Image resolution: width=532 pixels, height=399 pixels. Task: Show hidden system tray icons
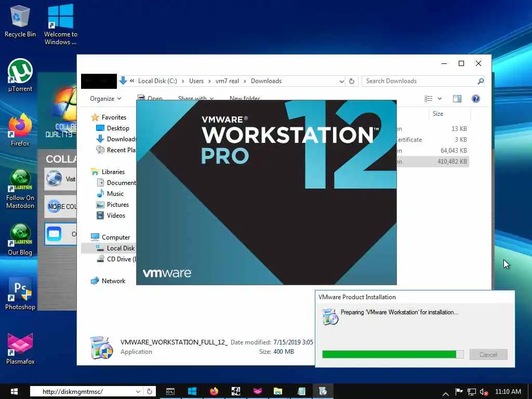pyautogui.click(x=446, y=393)
